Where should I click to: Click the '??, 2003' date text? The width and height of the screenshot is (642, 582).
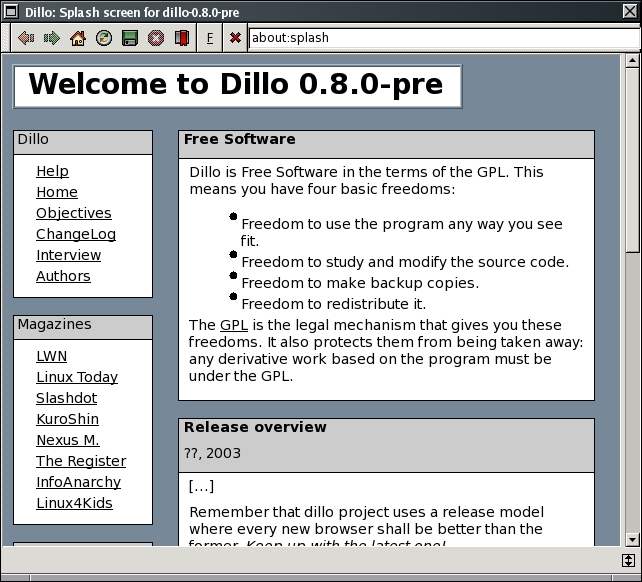(x=212, y=453)
